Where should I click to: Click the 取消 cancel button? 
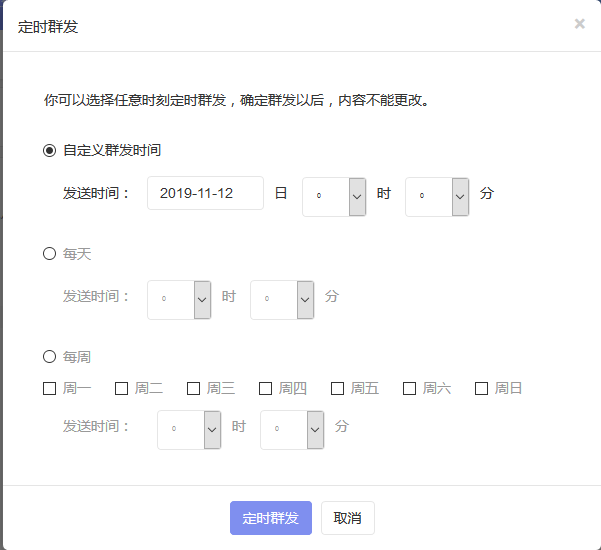click(348, 518)
